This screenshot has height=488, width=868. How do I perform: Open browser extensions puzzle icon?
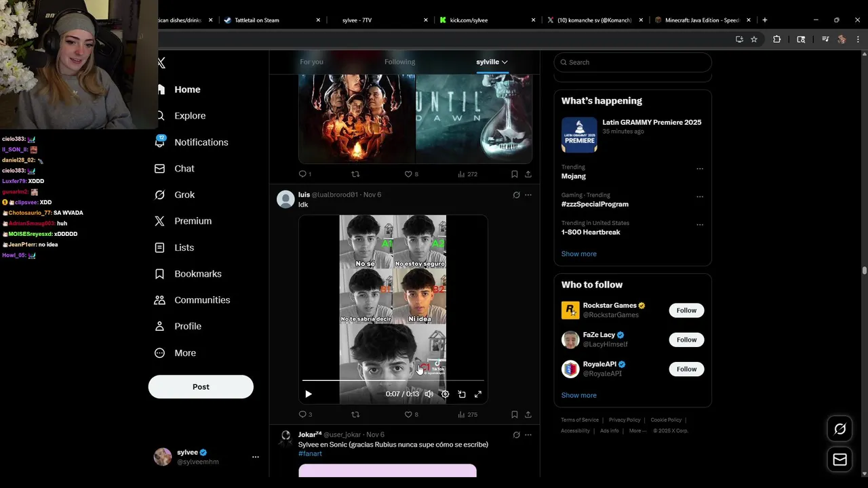pos(777,39)
